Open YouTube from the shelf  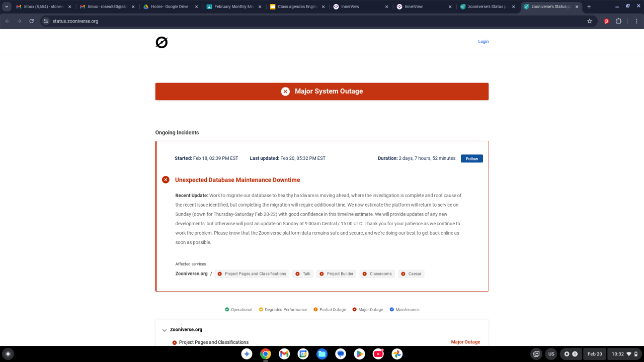pos(378,354)
